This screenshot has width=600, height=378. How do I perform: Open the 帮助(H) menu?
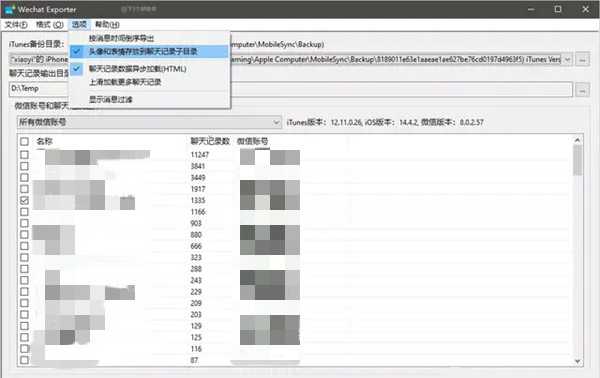107,24
